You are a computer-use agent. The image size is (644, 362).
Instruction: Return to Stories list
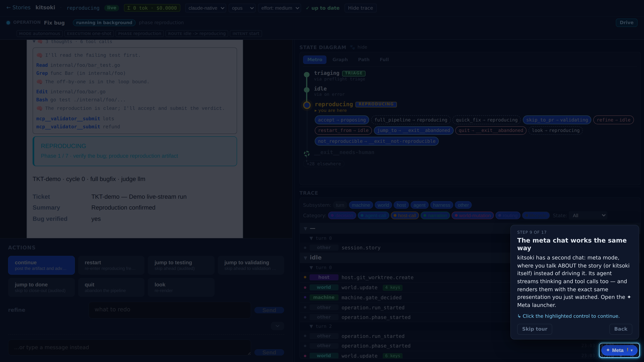point(18,8)
